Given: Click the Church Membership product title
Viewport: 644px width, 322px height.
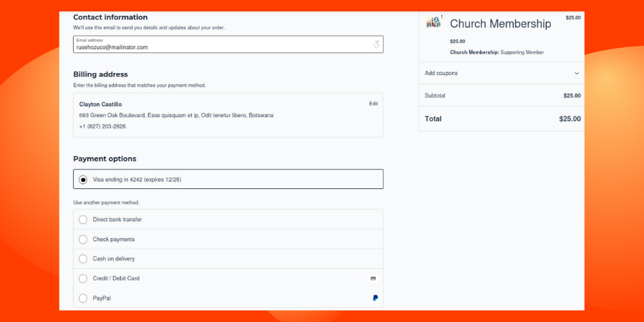Looking at the screenshot, I should [500, 24].
